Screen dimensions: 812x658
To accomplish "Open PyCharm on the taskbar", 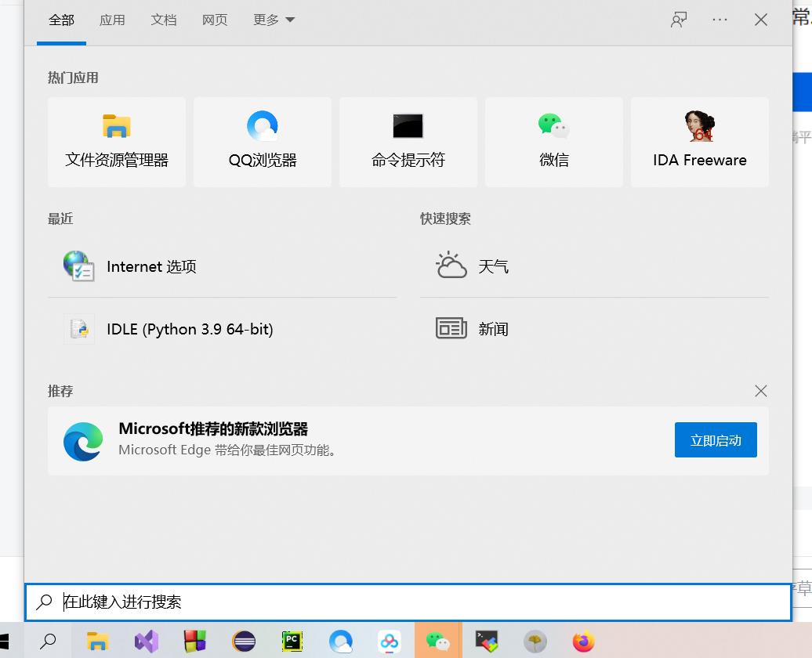I will point(292,642).
